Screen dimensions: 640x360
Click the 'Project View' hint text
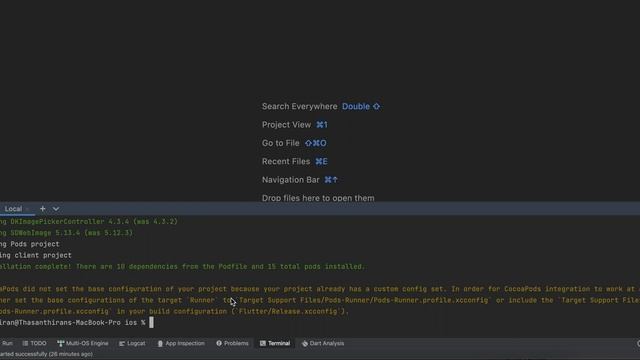pyautogui.click(x=286, y=125)
